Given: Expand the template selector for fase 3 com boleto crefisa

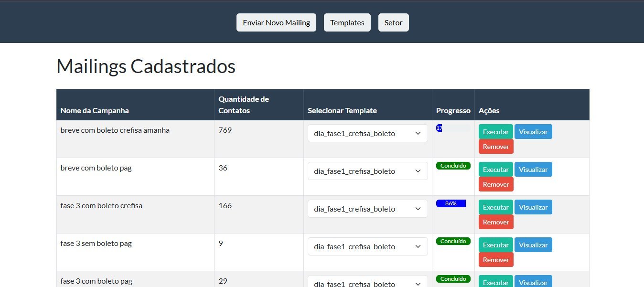Looking at the screenshot, I should pyautogui.click(x=367, y=209).
